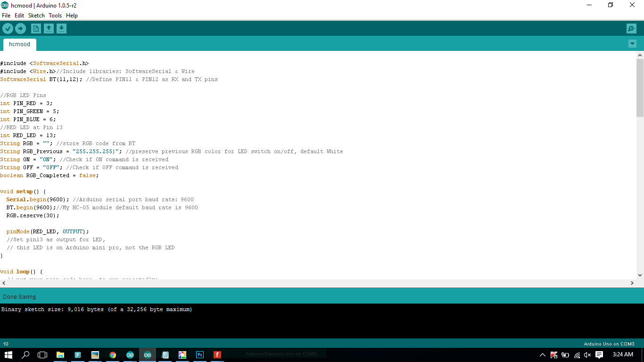Launch Photoshop from the taskbar

(199, 355)
